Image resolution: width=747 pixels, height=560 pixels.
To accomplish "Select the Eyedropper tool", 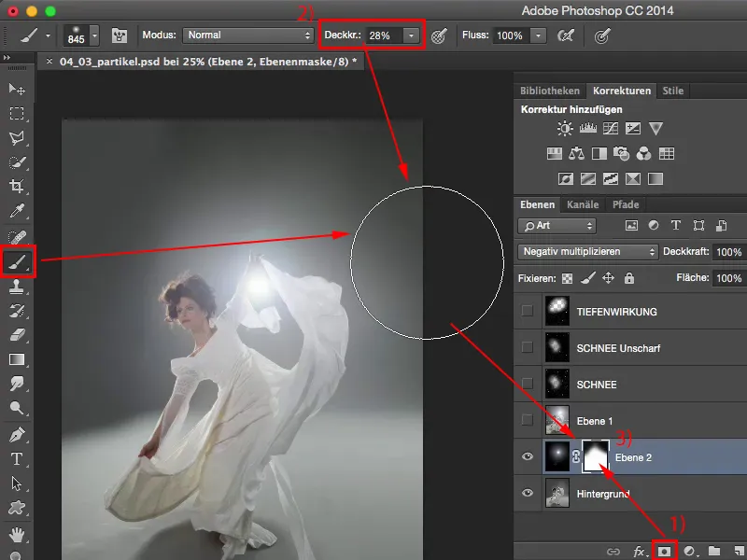I will pyautogui.click(x=17, y=211).
